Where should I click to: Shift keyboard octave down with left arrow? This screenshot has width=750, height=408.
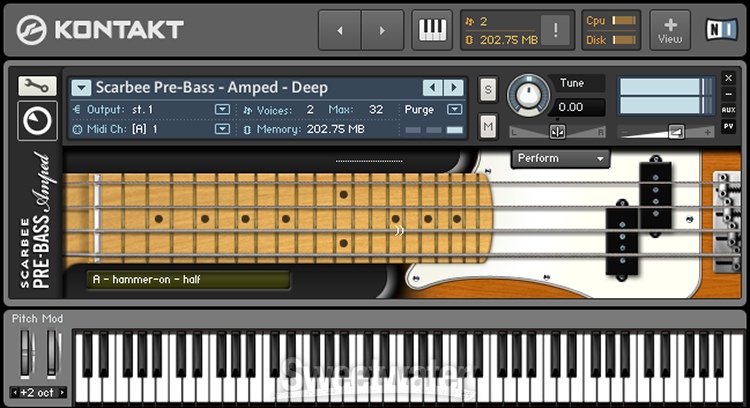[x=15, y=393]
